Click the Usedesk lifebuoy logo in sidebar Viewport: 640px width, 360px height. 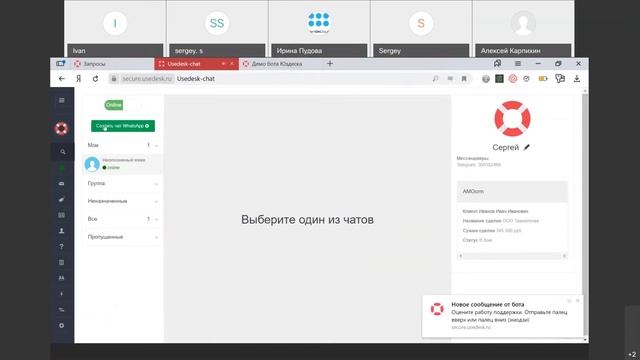point(62,129)
